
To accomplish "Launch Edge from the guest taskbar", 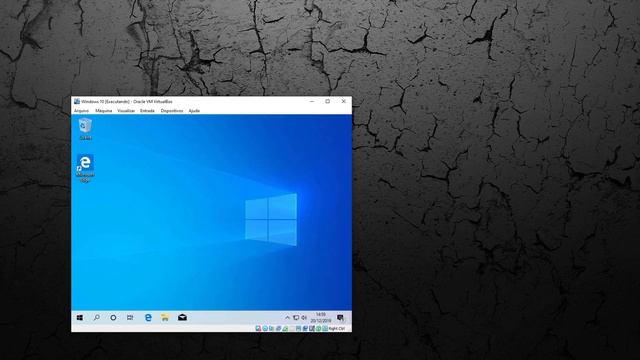I will (x=148, y=318).
